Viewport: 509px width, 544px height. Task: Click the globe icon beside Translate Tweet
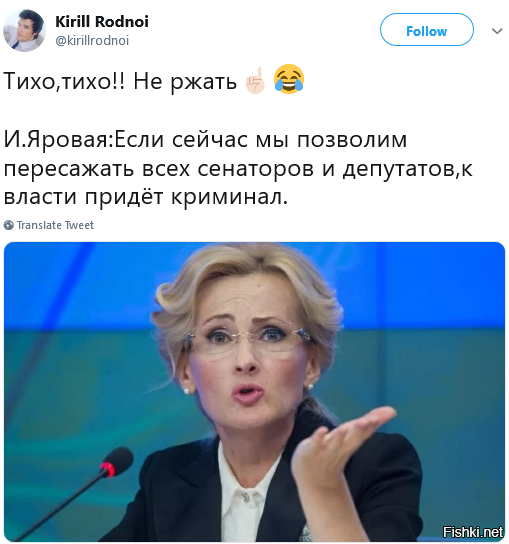coord(9,225)
